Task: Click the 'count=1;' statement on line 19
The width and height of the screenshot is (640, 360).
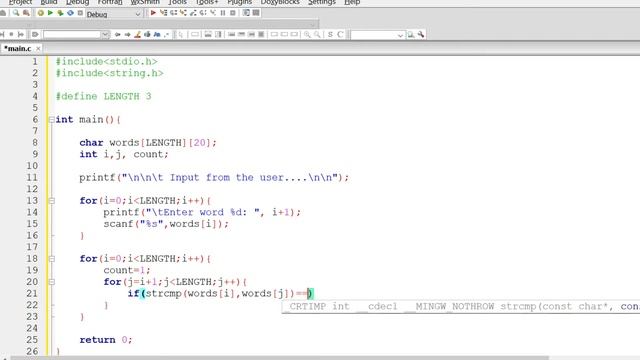Action: pos(127,270)
